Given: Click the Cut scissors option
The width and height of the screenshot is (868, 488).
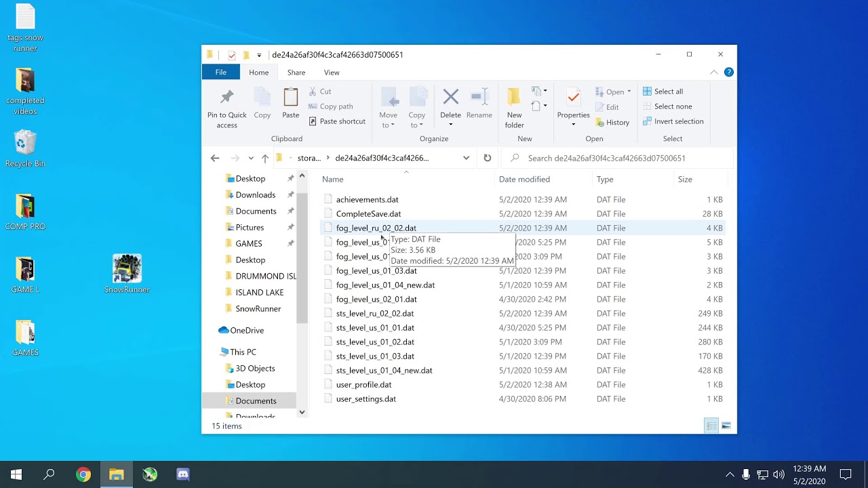Looking at the screenshot, I should [320, 91].
